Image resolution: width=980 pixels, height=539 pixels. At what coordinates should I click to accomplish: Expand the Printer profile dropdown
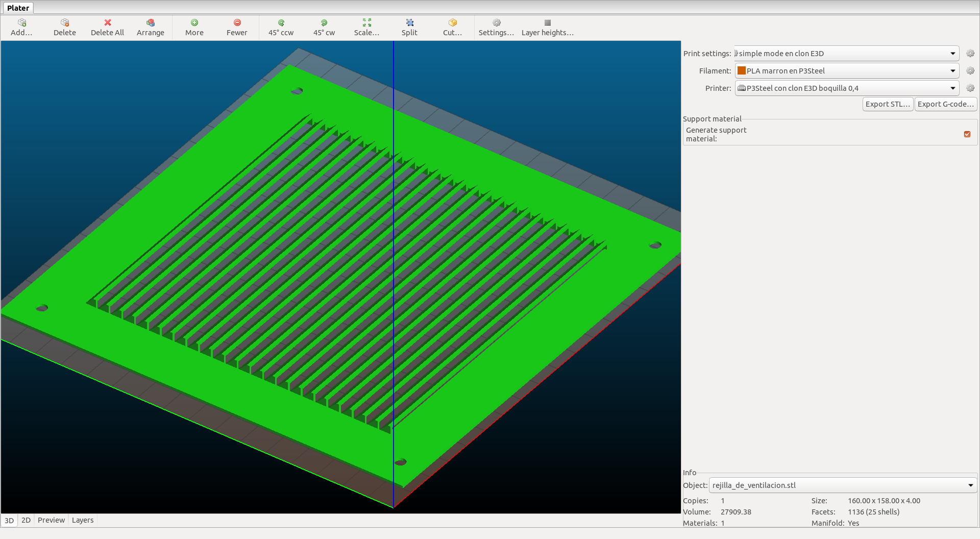(x=952, y=88)
